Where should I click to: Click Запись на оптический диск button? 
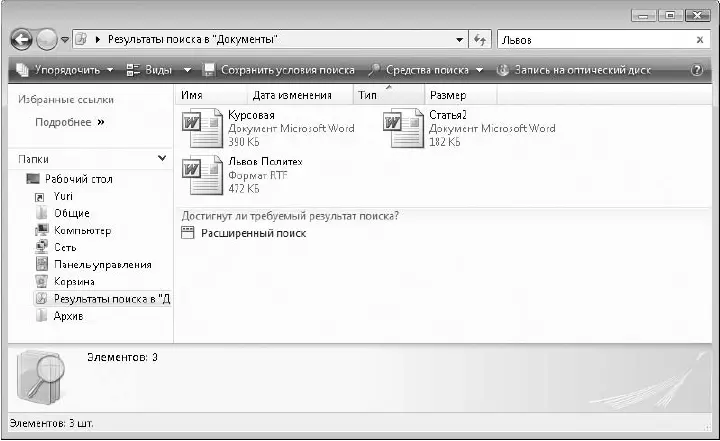(574, 70)
